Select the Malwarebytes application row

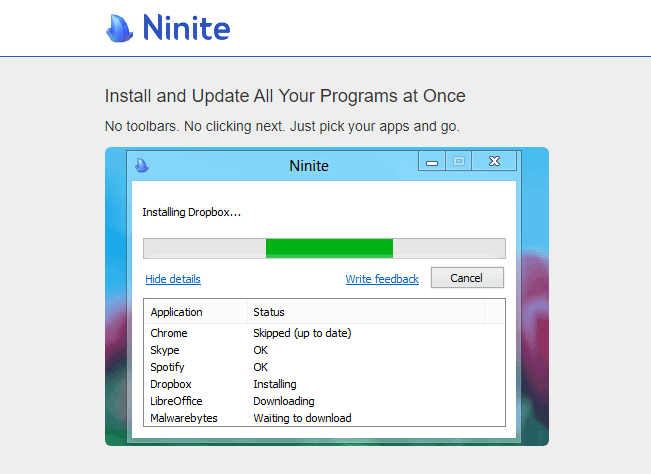[x=324, y=418]
